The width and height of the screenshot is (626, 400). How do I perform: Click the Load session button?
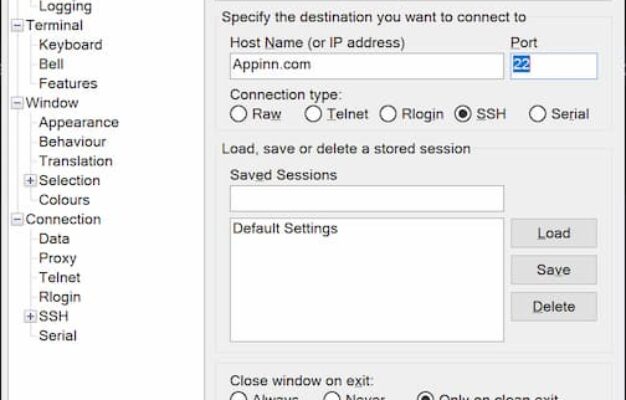[553, 233]
